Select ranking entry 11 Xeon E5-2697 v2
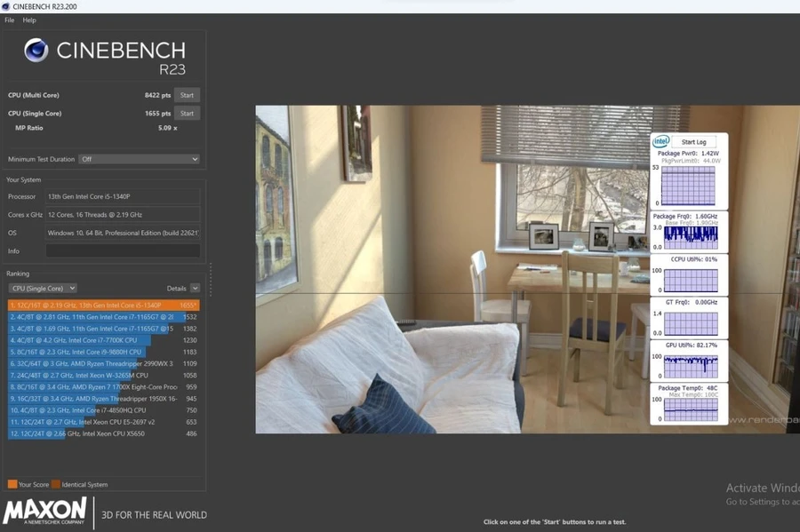The width and height of the screenshot is (800, 532). 104,422
